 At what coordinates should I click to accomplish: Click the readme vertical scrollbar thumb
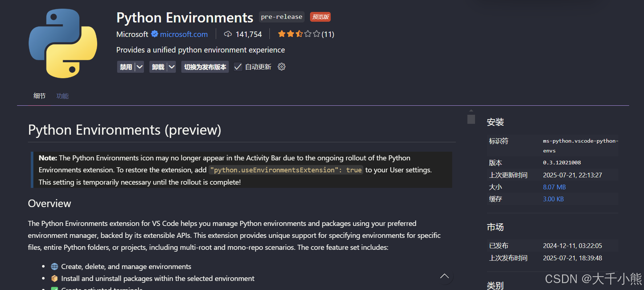471,119
